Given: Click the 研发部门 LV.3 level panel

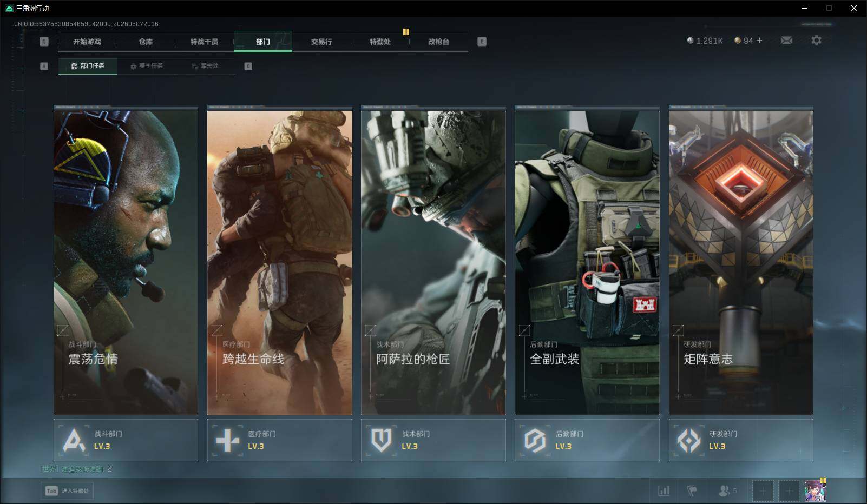Looking at the screenshot, I should (741, 440).
